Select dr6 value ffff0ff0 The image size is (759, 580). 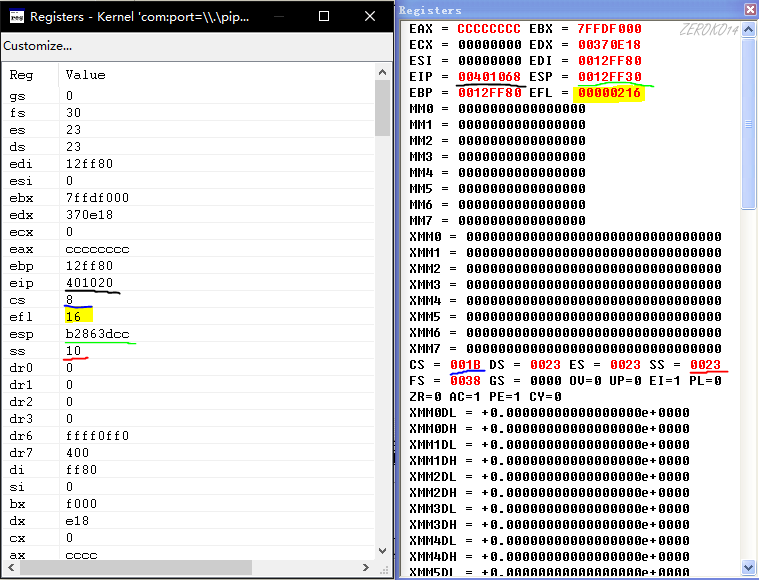(x=97, y=436)
